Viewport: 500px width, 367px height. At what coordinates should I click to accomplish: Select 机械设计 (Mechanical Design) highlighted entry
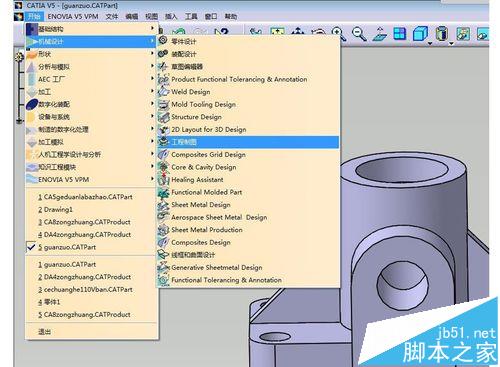click(x=91, y=41)
